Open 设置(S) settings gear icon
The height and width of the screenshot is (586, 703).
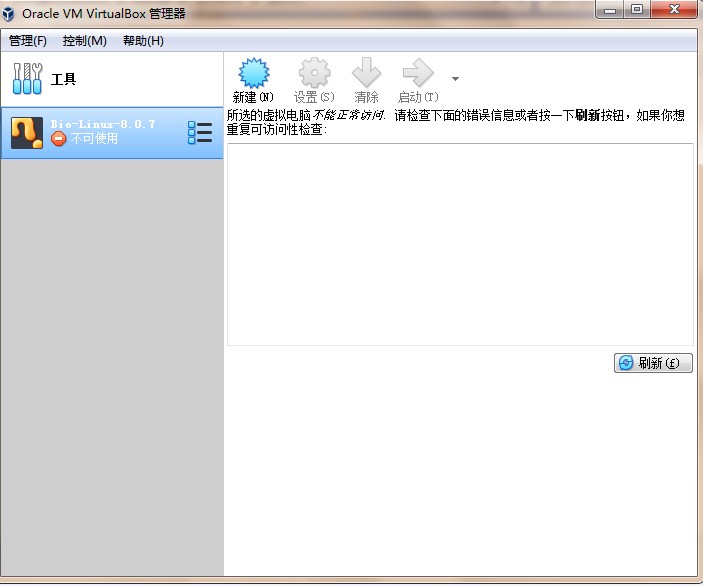pos(314,73)
